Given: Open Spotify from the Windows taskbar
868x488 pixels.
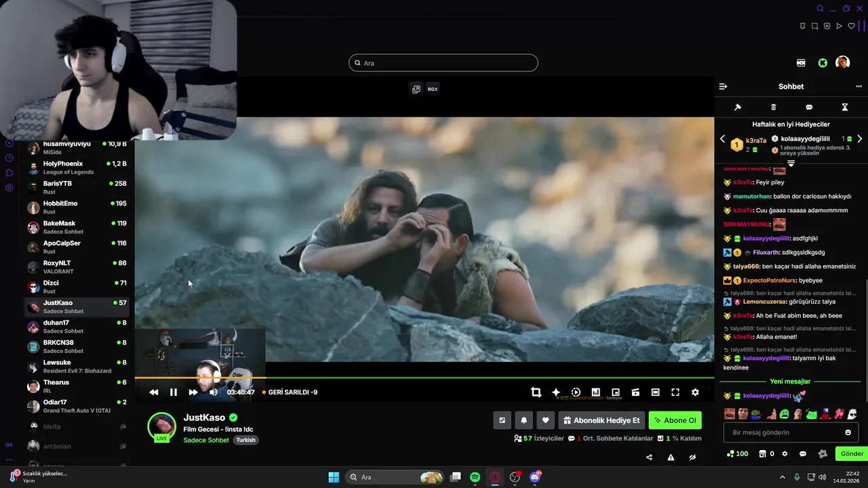Looking at the screenshot, I should pos(475,477).
